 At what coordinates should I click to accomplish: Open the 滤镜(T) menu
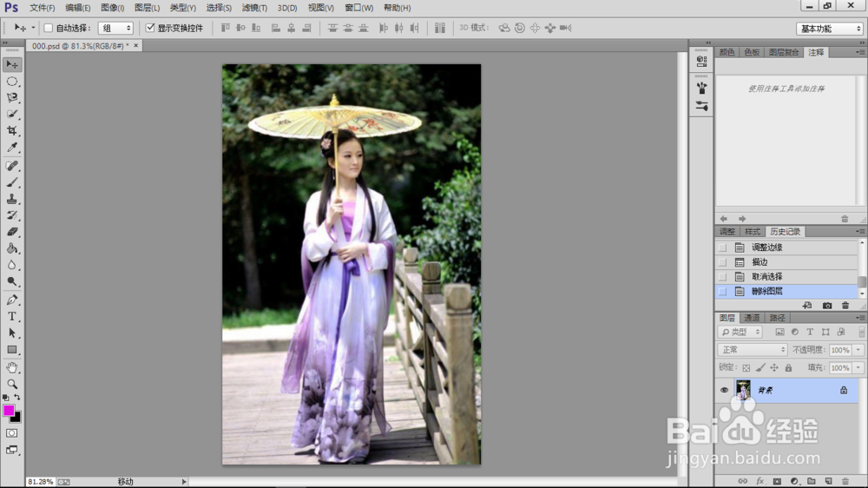pos(254,8)
